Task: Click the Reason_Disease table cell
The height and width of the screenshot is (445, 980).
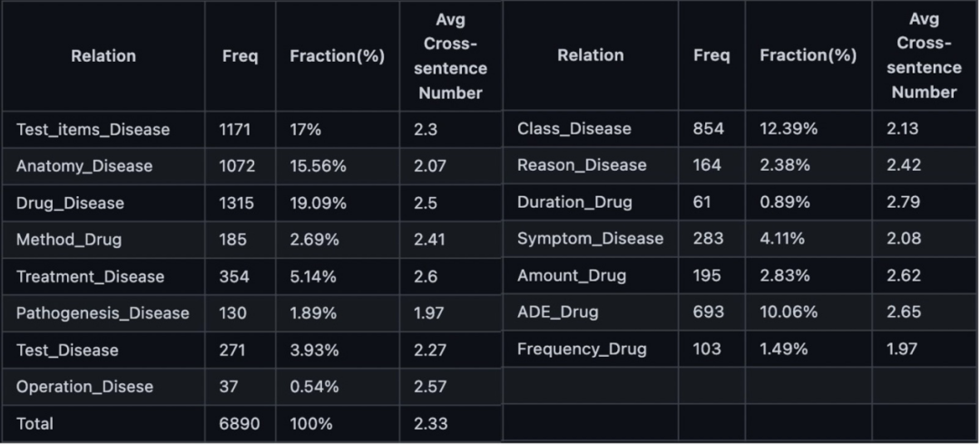Action: 582,165
